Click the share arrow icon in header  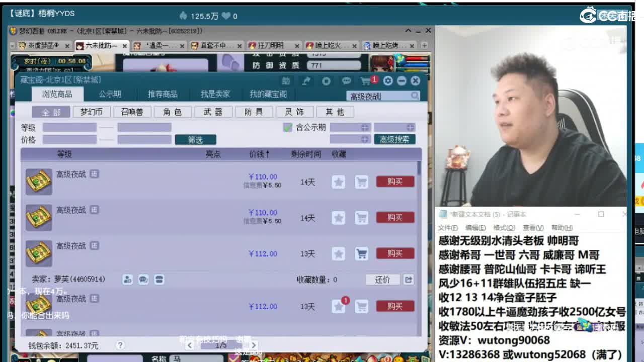pos(306,81)
